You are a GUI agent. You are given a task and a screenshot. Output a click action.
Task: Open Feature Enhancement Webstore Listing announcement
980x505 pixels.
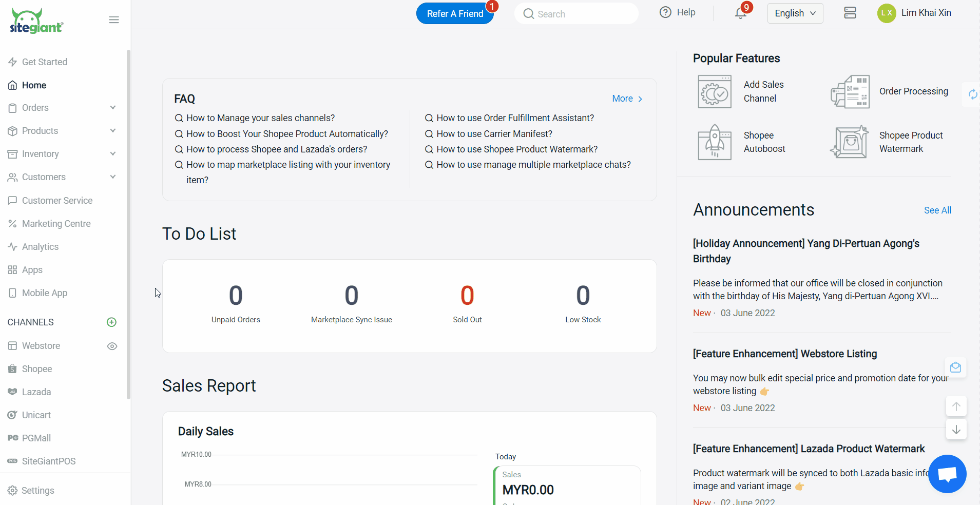coord(785,354)
